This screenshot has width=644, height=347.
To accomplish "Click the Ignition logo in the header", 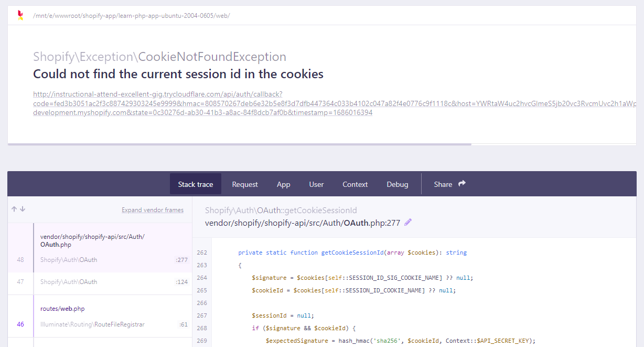I will pos(20,15).
